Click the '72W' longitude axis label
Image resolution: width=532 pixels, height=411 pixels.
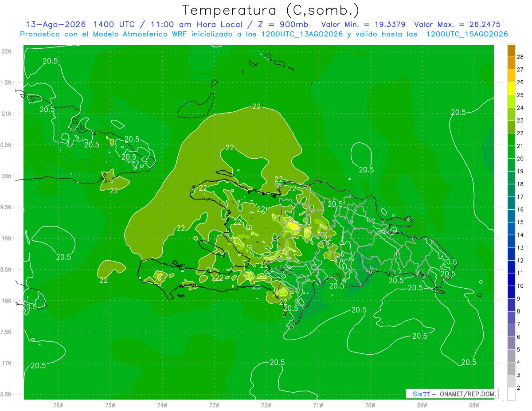coord(266,405)
